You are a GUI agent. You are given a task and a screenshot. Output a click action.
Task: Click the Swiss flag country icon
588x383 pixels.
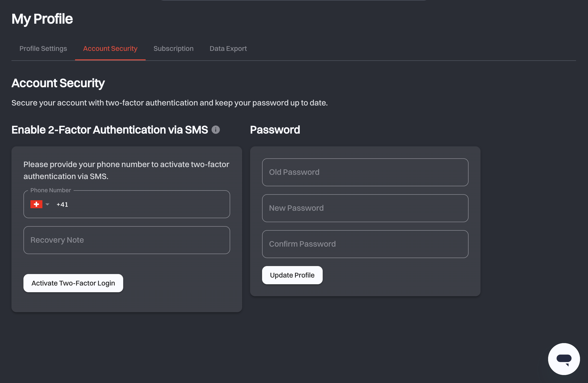pyautogui.click(x=36, y=204)
